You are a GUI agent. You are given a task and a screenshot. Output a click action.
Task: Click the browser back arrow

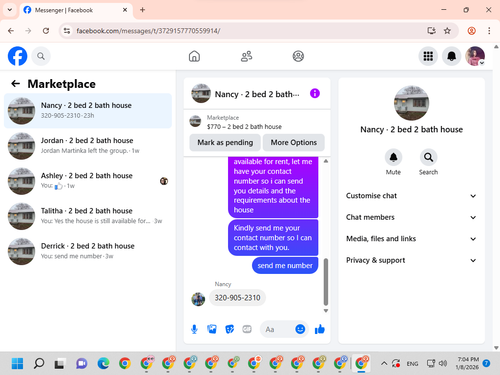tap(11, 31)
